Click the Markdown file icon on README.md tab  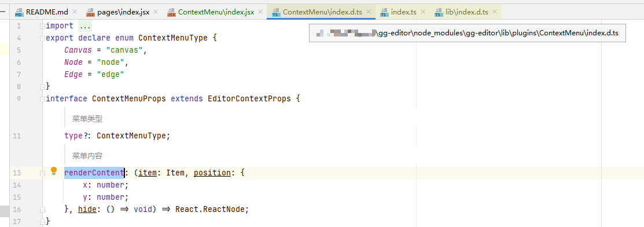pos(19,12)
